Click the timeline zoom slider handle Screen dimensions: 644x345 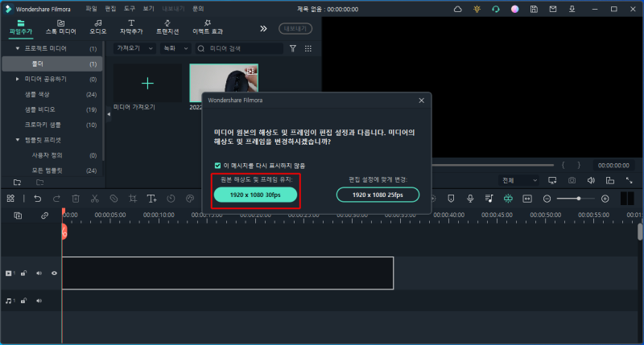[578, 199]
